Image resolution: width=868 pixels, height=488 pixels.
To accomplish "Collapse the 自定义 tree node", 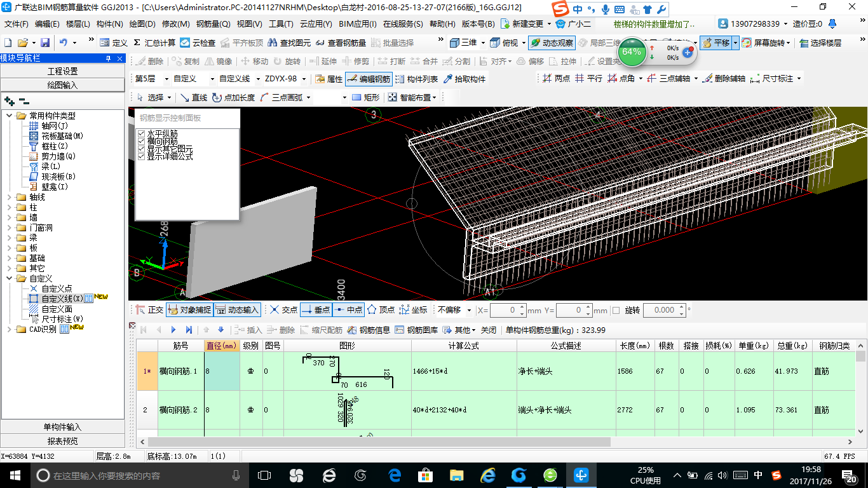I will point(10,278).
